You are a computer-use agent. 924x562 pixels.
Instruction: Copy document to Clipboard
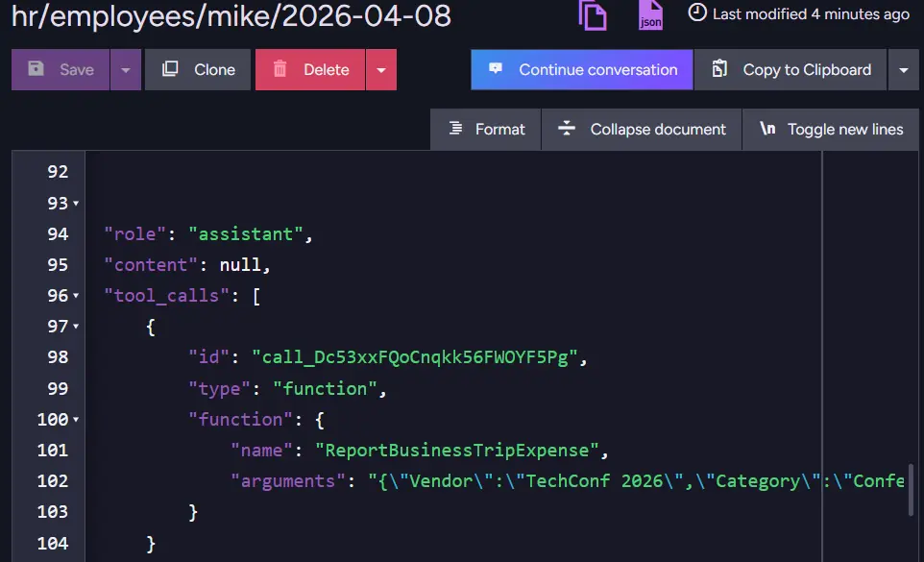(790, 69)
